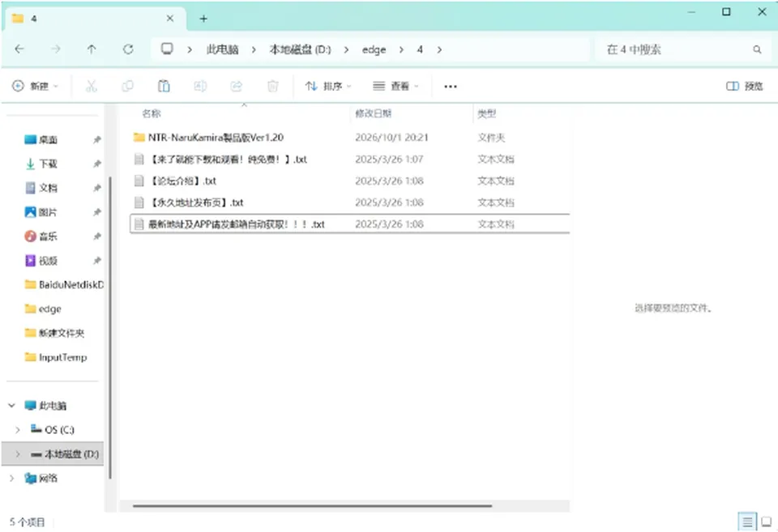Toggle the 预览 preview pane
The width and height of the screenshot is (778, 532).
tap(744, 87)
